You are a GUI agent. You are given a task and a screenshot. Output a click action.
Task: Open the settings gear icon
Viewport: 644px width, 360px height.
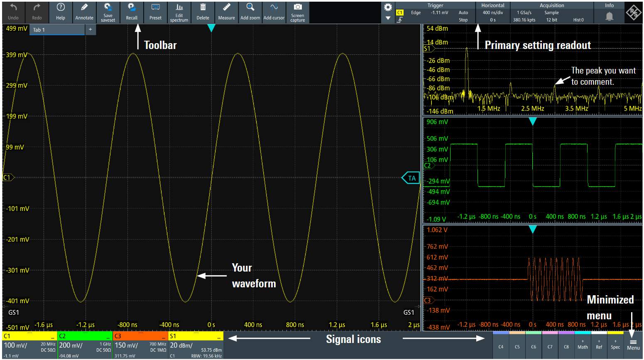388,7
